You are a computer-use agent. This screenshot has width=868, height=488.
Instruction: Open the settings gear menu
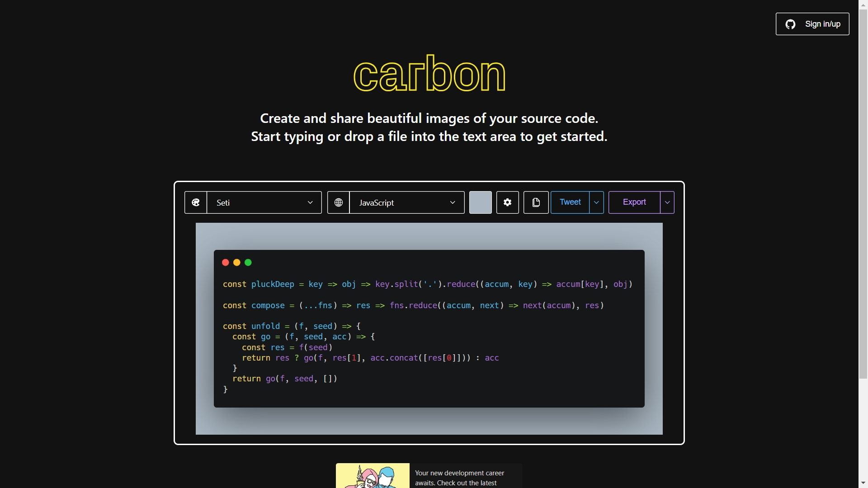pos(508,202)
